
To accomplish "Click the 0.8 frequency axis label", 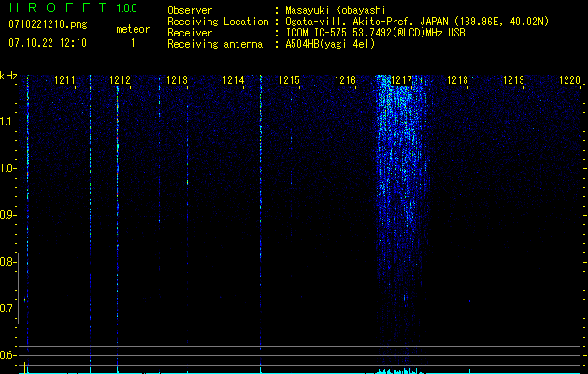I will [x=7, y=262].
